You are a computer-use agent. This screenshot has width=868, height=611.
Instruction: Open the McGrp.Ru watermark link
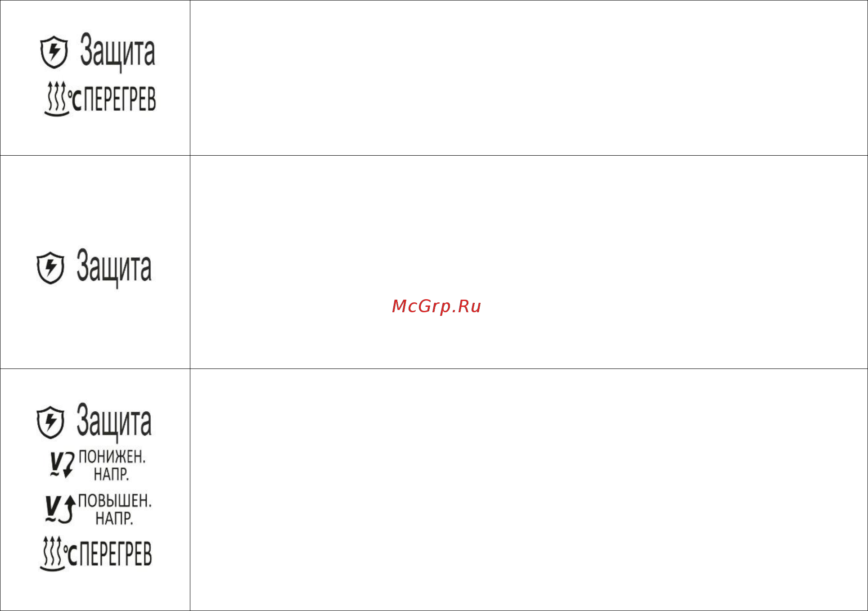click(436, 306)
